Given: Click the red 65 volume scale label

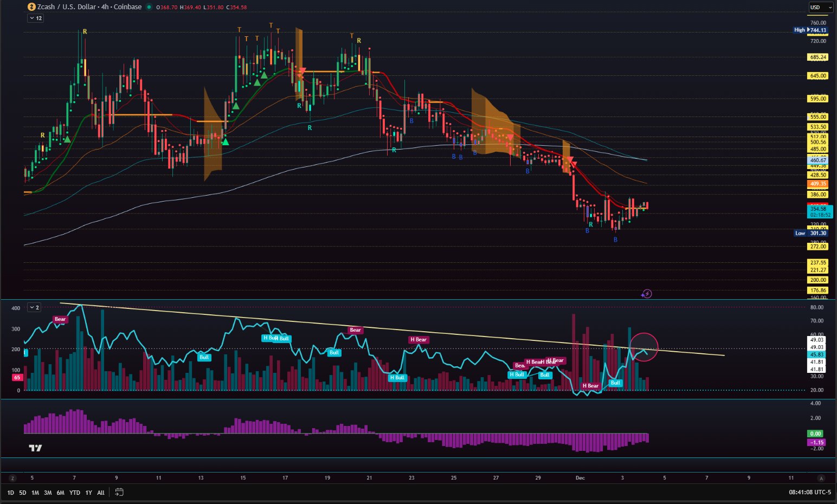Looking at the screenshot, I should click(x=17, y=378).
